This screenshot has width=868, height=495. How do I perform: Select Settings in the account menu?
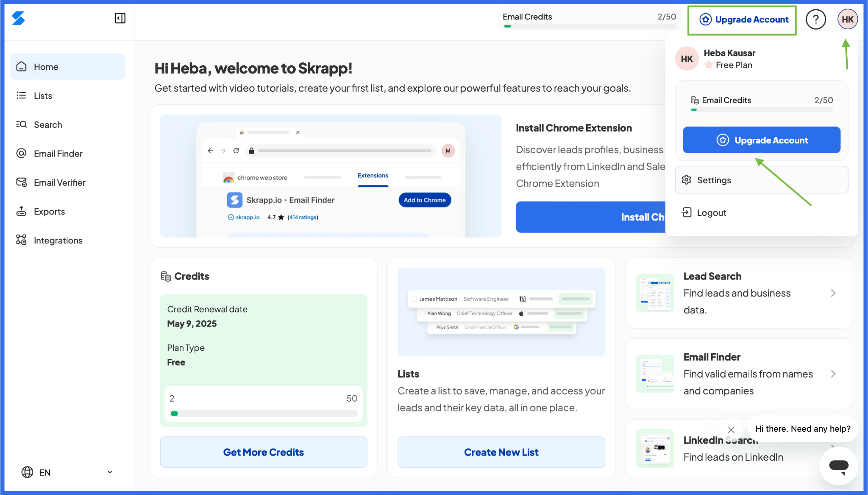761,180
